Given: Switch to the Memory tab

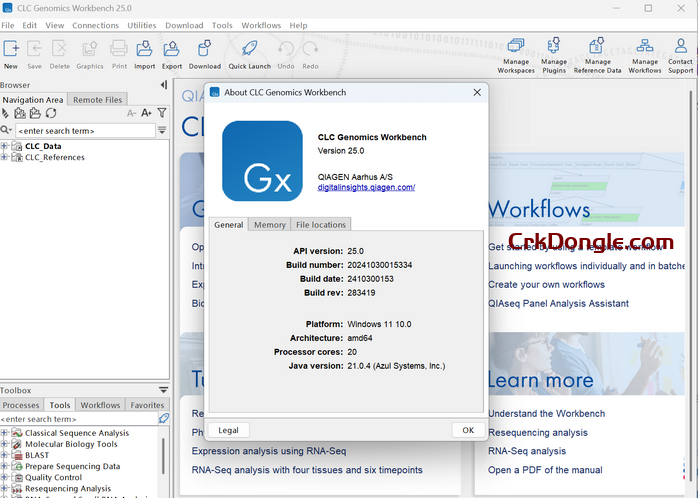Looking at the screenshot, I should (x=270, y=224).
